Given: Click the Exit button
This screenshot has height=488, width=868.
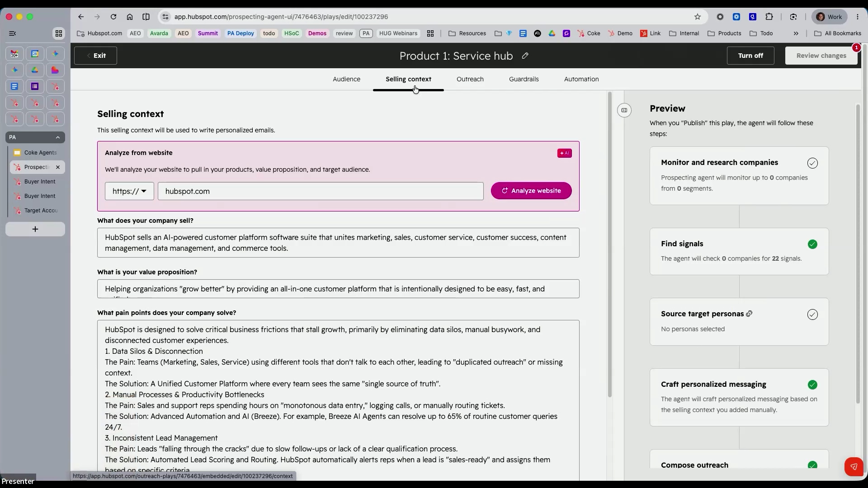Looking at the screenshot, I should click(95, 56).
